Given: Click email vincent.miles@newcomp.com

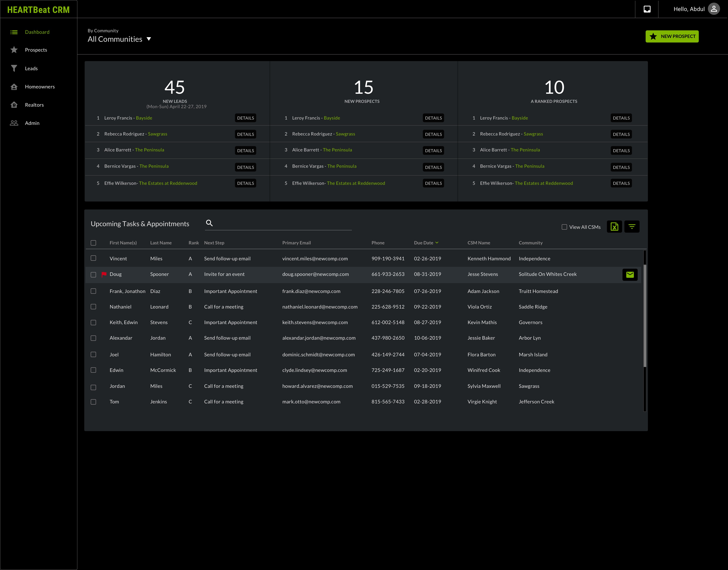Looking at the screenshot, I should coord(315,258).
